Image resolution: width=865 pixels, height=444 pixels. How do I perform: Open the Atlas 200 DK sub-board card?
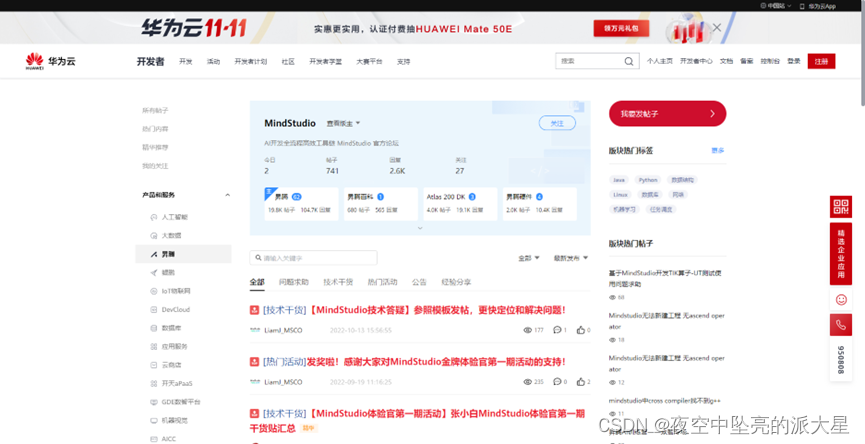[x=460, y=204]
